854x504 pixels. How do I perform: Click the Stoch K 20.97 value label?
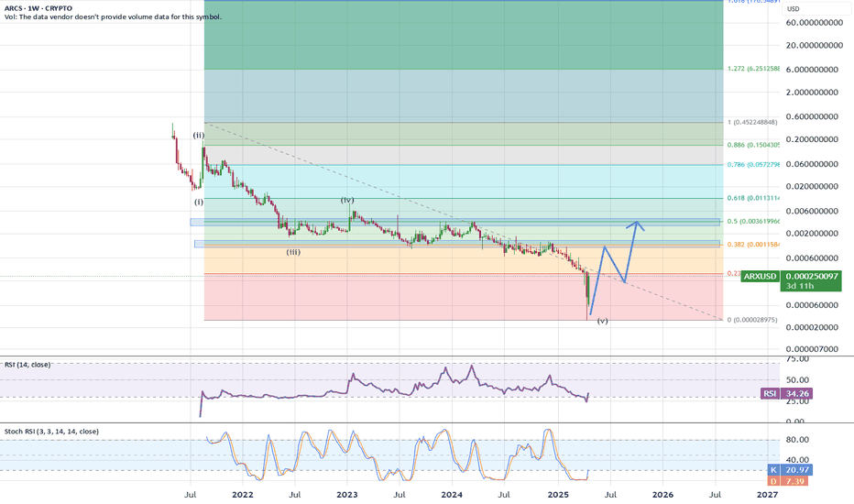(789, 470)
